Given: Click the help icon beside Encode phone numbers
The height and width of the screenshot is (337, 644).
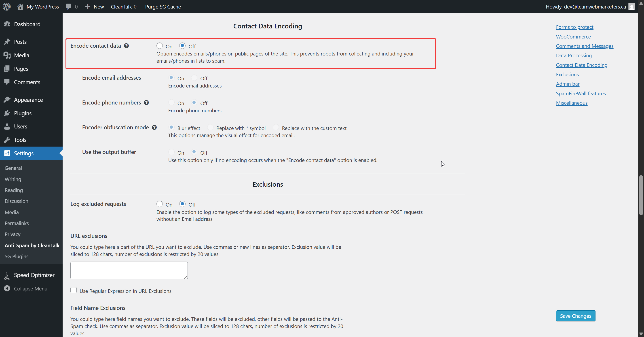Looking at the screenshot, I should [146, 102].
